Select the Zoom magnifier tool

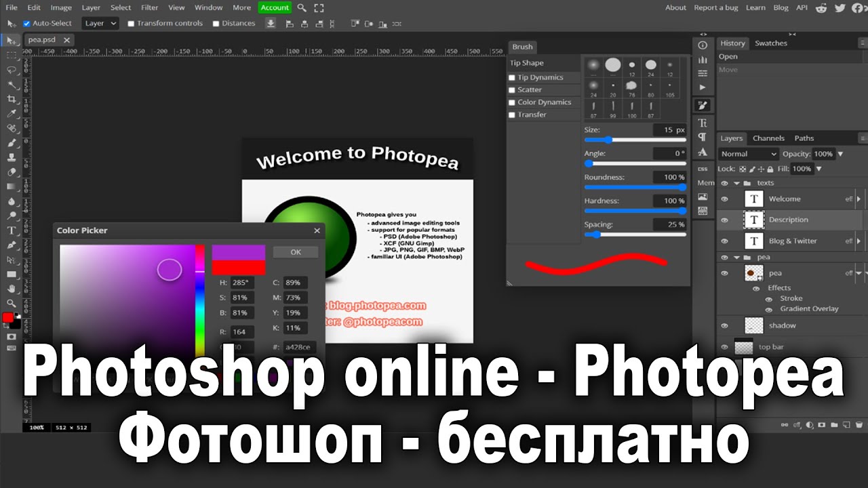12,303
